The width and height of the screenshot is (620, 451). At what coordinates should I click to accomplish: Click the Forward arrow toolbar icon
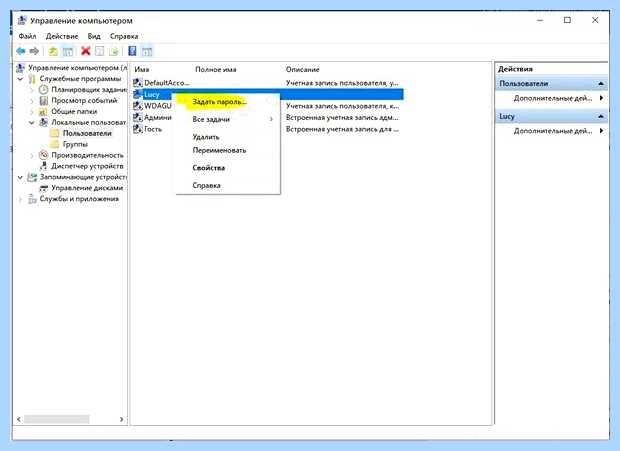point(34,51)
